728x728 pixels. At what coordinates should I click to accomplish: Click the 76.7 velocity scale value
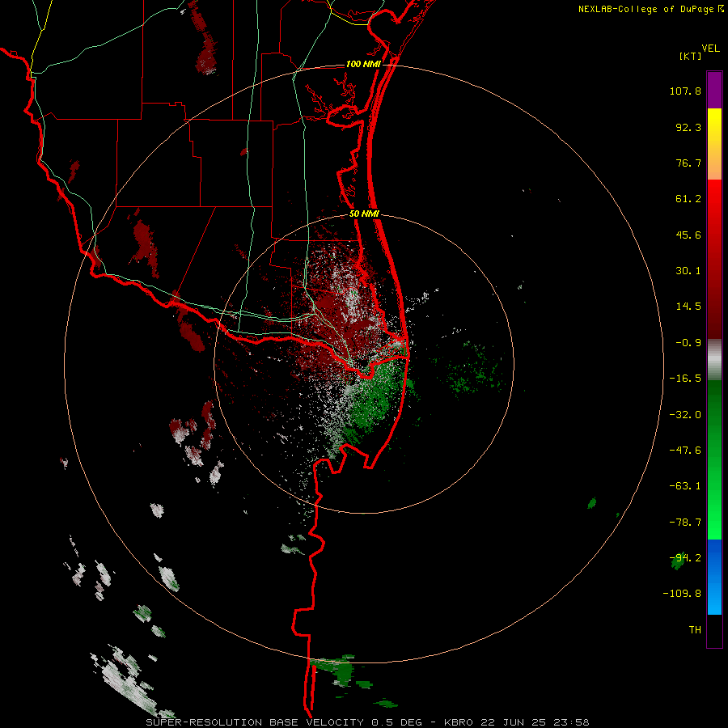(x=688, y=163)
